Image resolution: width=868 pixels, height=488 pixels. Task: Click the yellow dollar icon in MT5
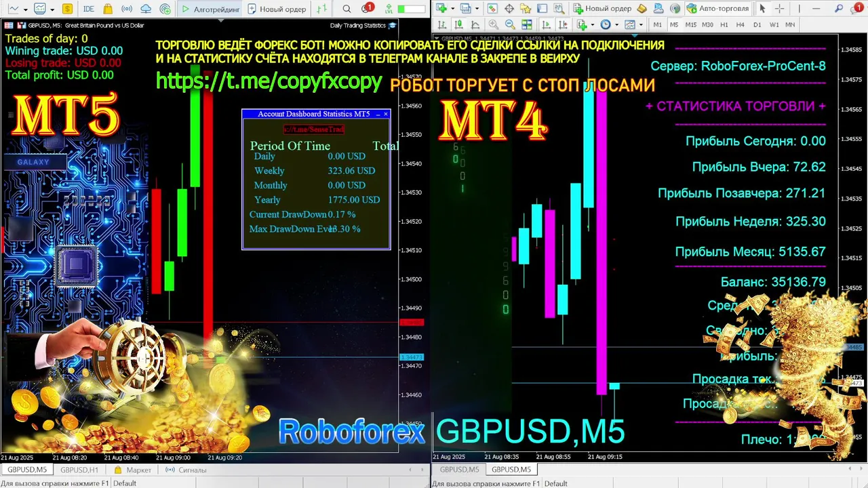click(x=67, y=9)
